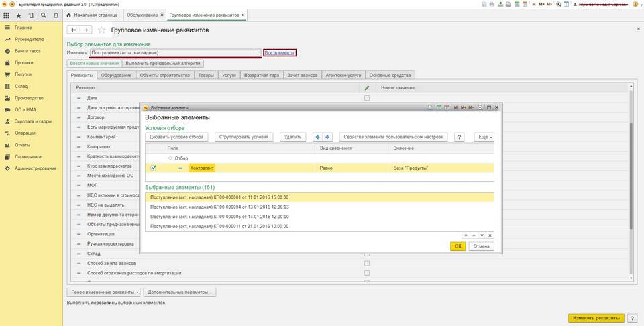The image size is (644, 326).
Task: Expand the Ранее измененные реквизиты dropdown
Action: pyautogui.click(x=104, y=292)
